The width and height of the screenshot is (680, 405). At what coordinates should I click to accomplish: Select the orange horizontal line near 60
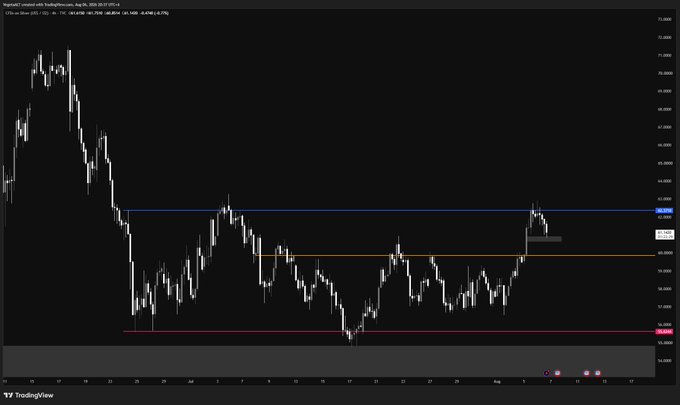(x=455, y=255)
